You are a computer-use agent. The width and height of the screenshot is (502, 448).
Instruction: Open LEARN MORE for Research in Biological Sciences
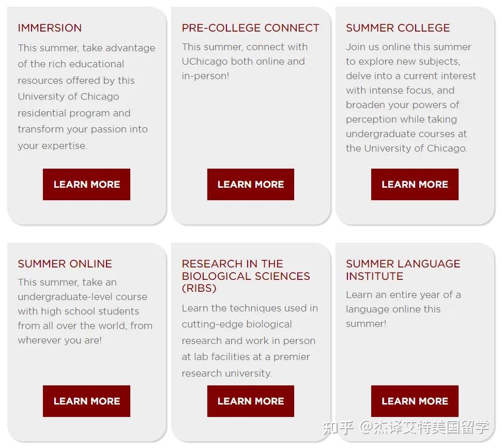pos(250,401)
